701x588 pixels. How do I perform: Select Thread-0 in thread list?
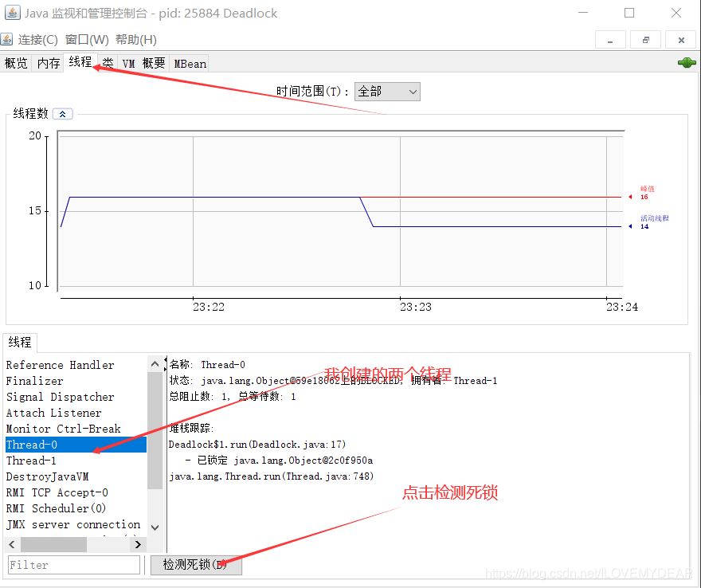(x=76, y=445)
